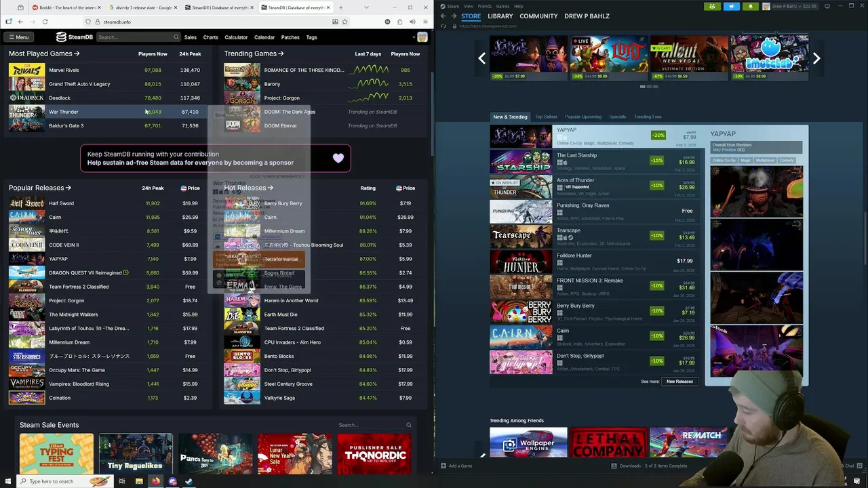
Task: Open the Downloads status at Steam bottom
Action: point(649,466)
